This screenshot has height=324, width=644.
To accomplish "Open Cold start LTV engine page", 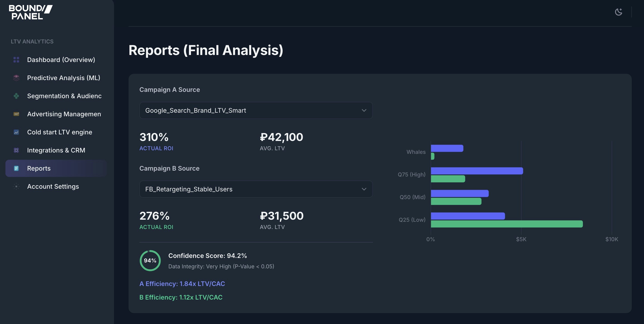I will pyautogui.click(x=60, y=132).
